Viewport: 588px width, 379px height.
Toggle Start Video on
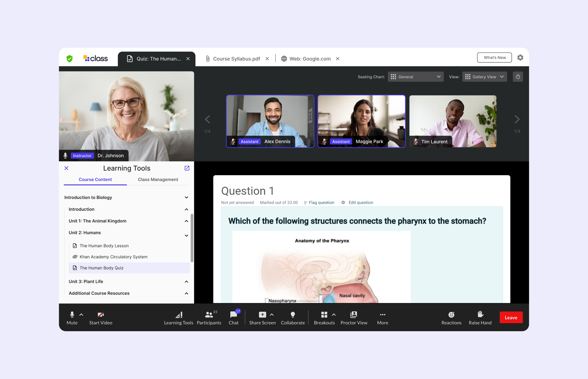(101, 317)
